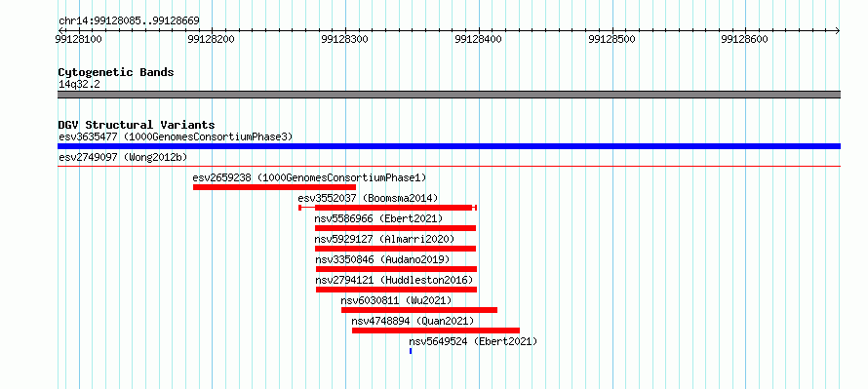Open the esv2659238 (1000GenomesConsortiumPhase1) label
The height and width of the screenshot is (389, 868).
[309, 177]
